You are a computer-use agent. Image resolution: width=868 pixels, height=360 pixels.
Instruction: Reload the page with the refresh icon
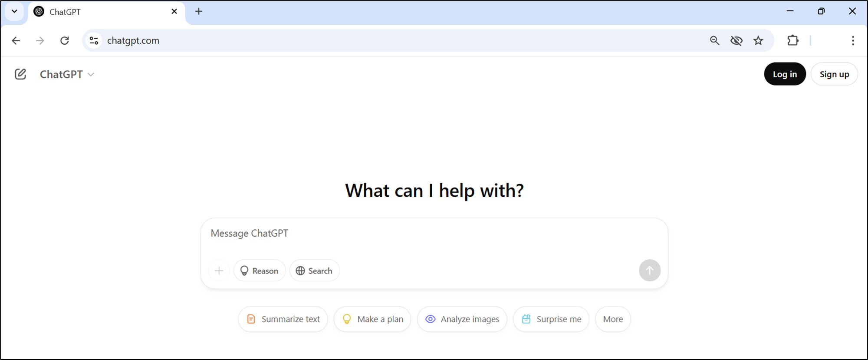point(65,40)
